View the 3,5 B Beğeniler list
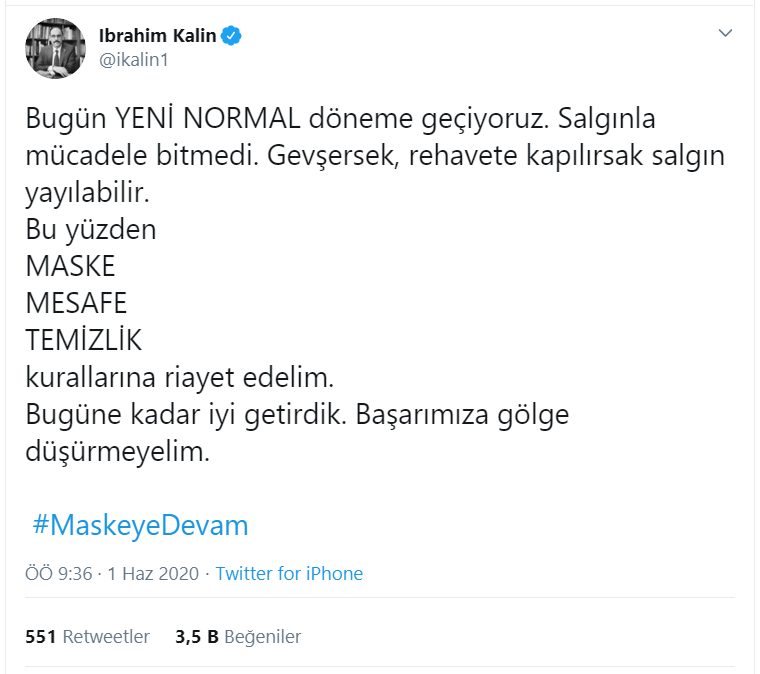This screenshot has height=674, width=760. (238, 636)
